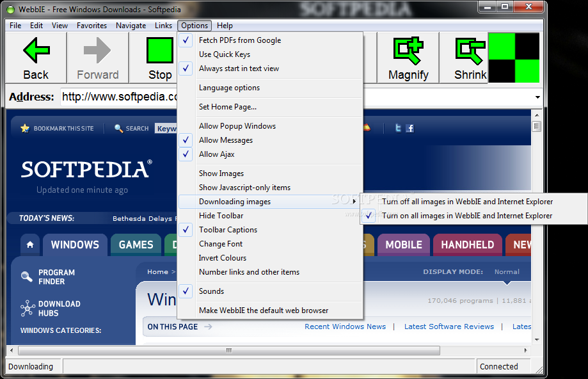Click the Facebook icon on the page header
This screenshot has height=379, width=588.
click(x=410, y=128)
